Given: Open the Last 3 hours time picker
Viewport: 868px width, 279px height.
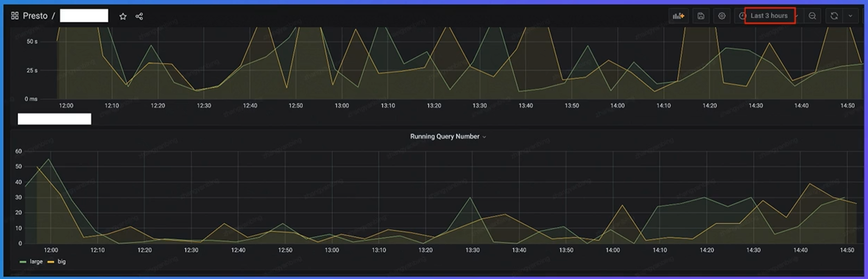Looking at the screenshot, I should point(769,16).
